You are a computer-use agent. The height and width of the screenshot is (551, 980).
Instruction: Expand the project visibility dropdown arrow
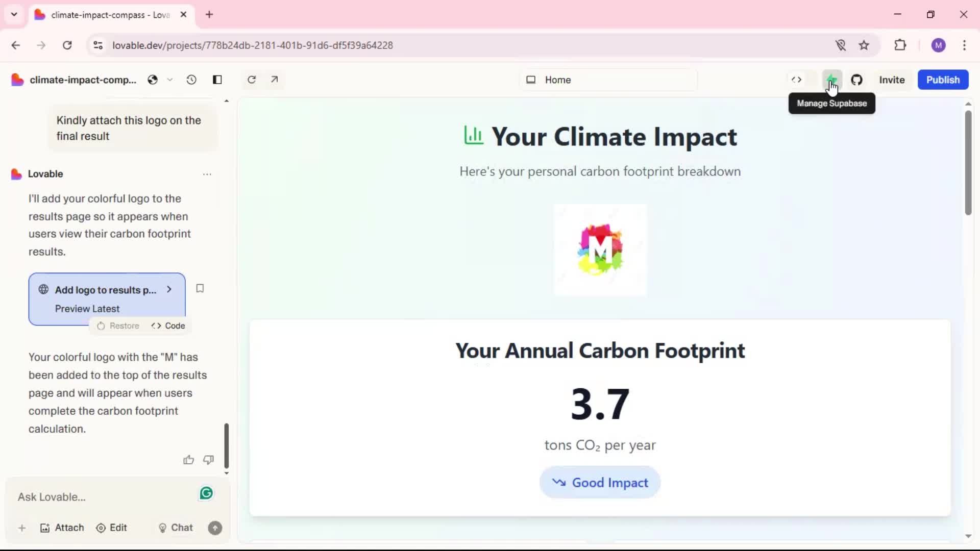[x=170, y=80]
